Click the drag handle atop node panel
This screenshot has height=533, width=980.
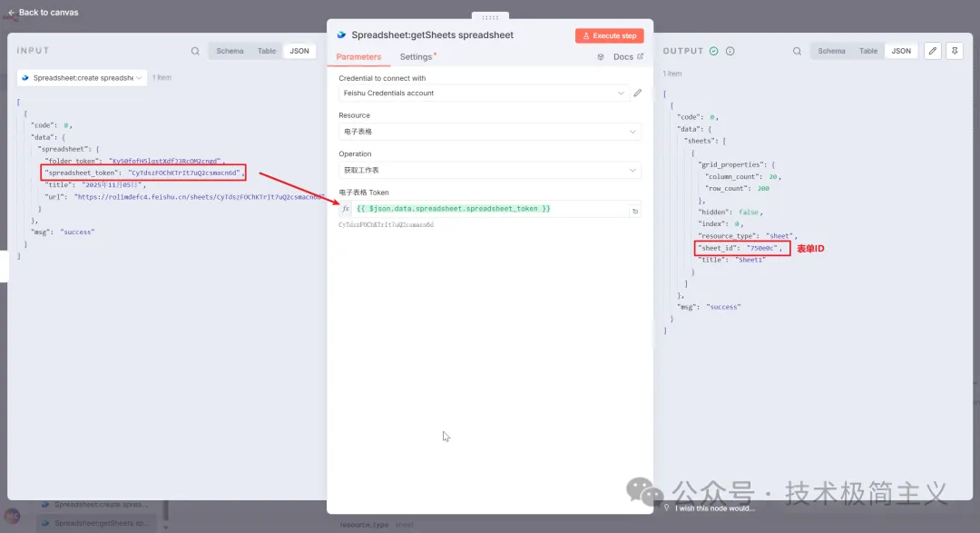(490, 17)
